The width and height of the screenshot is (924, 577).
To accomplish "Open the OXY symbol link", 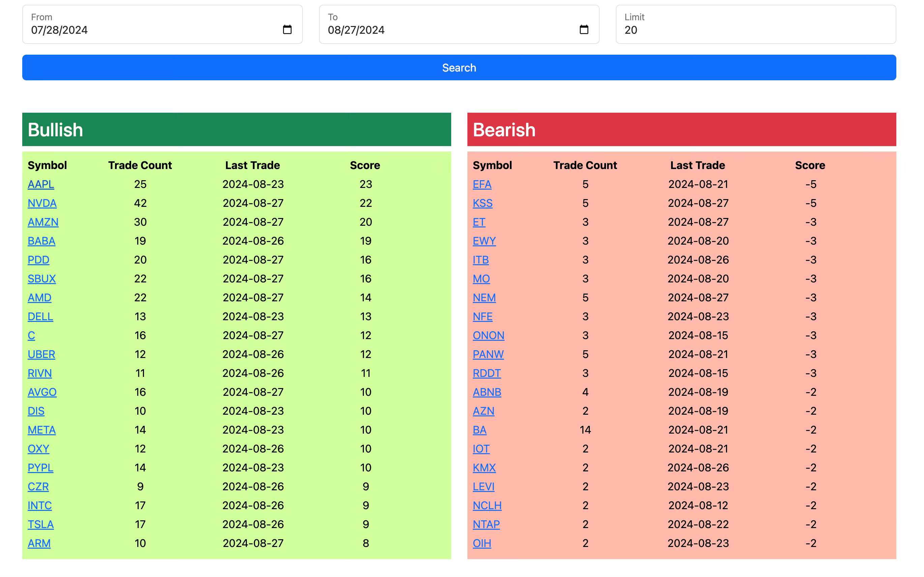I will 38,449.
